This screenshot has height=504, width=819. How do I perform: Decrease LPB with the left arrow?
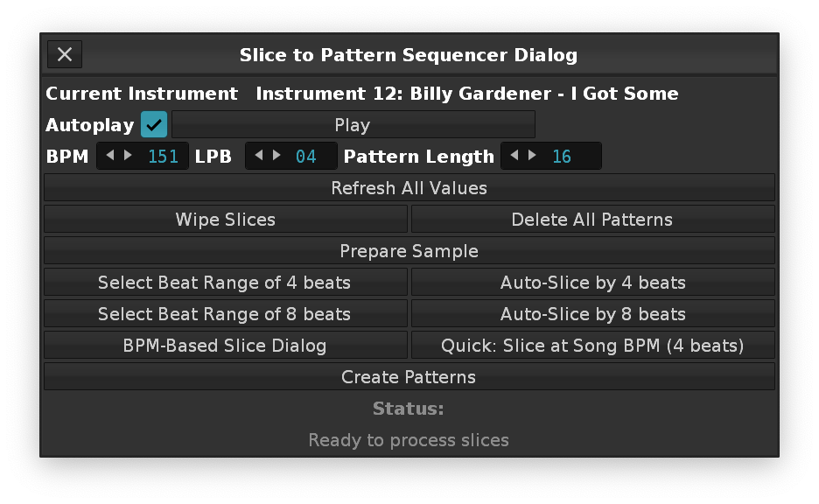point(258,156)
